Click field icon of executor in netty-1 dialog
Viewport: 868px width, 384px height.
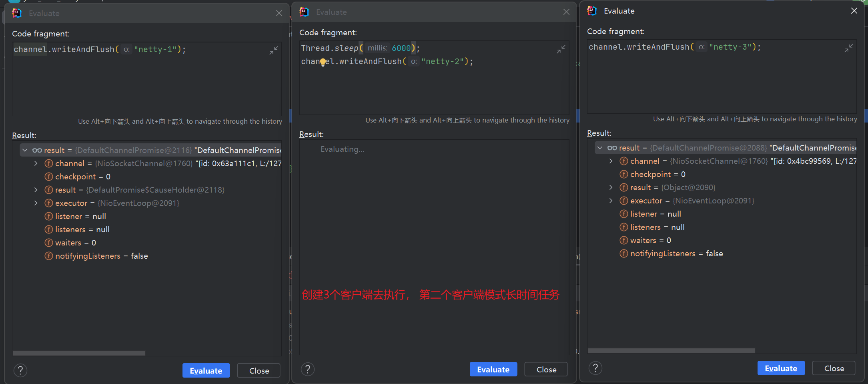49,203
